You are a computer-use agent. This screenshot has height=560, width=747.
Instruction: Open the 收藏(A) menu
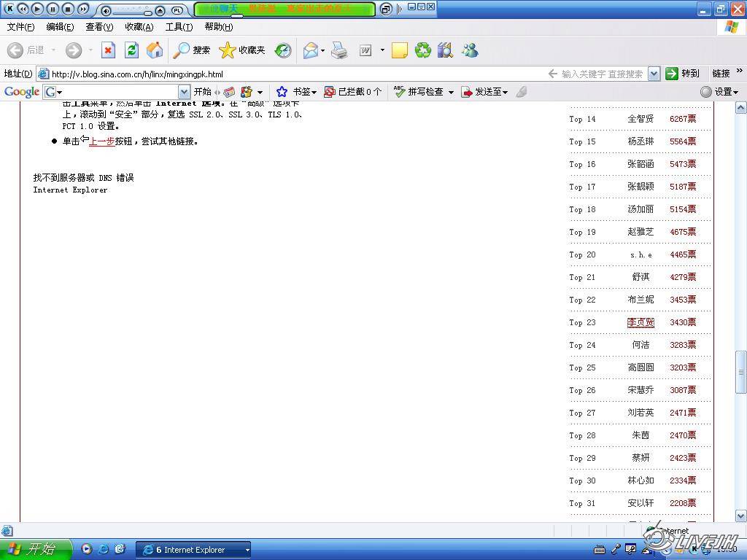[x=139, y=27]
